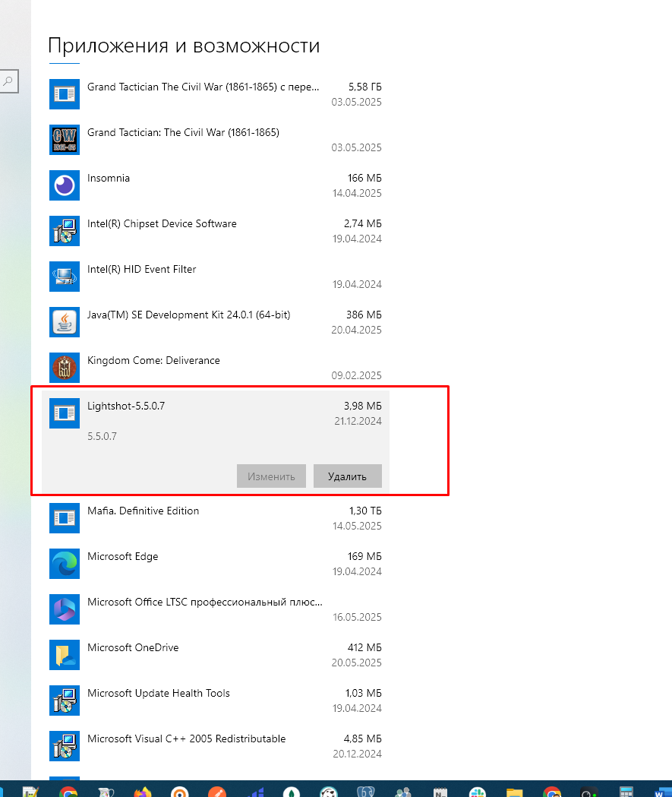Click the Grand Tactician с пере... app icon
The height and width of the screenshot is (797, 672).
coord(65,94)
